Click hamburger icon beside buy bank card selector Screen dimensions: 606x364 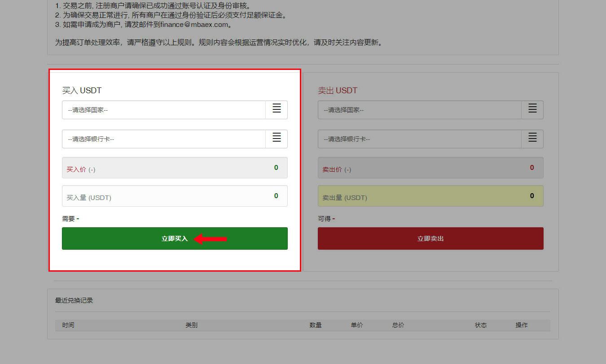click(277, 137)
